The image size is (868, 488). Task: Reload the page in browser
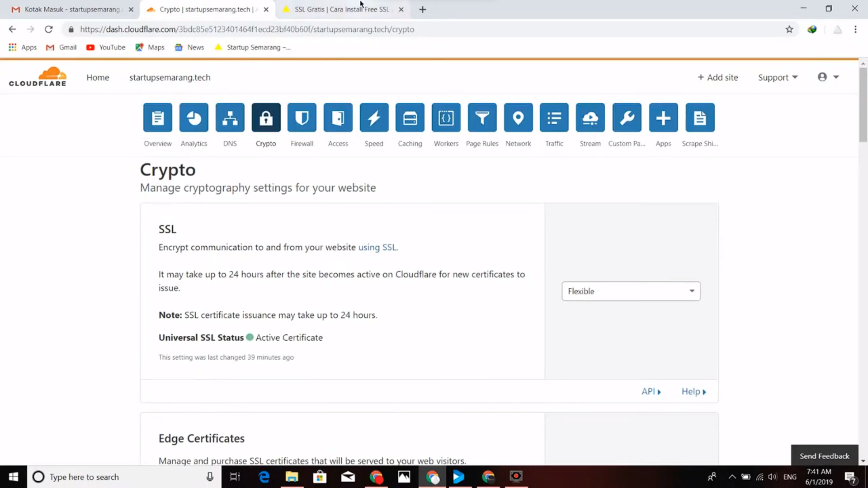point(49,29)
